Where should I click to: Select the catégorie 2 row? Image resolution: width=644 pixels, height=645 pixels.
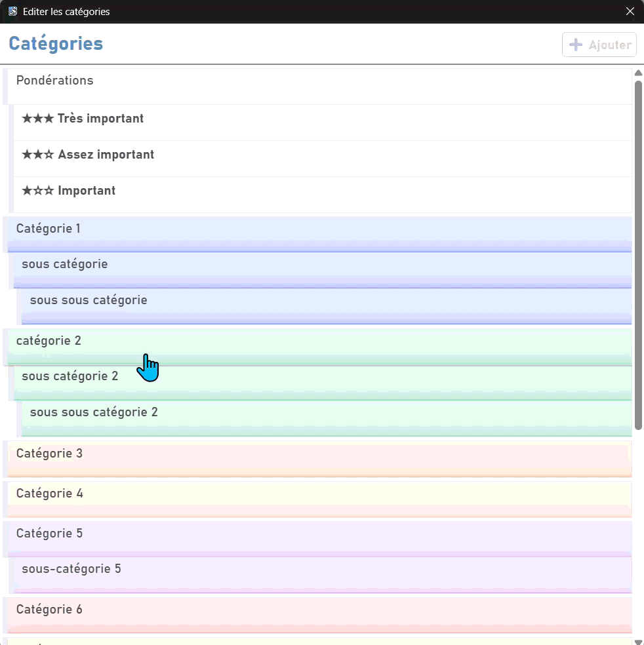pyautogui.click(x=320, y=347)
